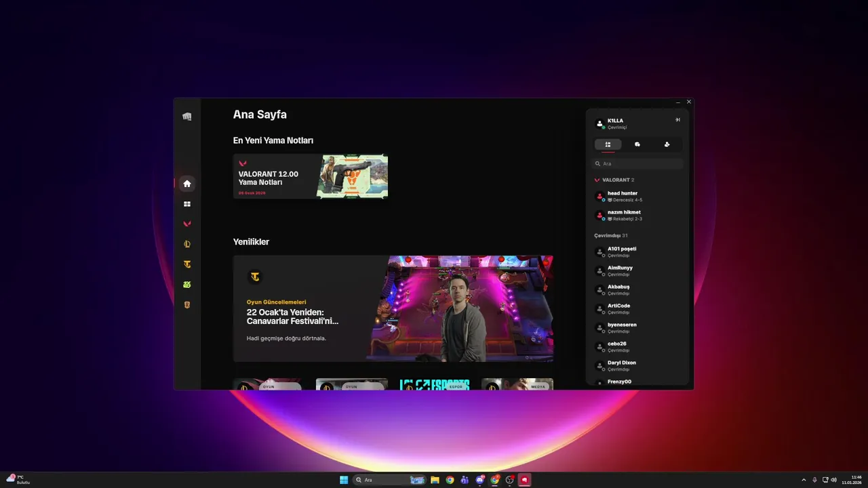Collapse the social panel arrow icon
The width and height of the screenshot is (868, 488).
coord(677,120)
